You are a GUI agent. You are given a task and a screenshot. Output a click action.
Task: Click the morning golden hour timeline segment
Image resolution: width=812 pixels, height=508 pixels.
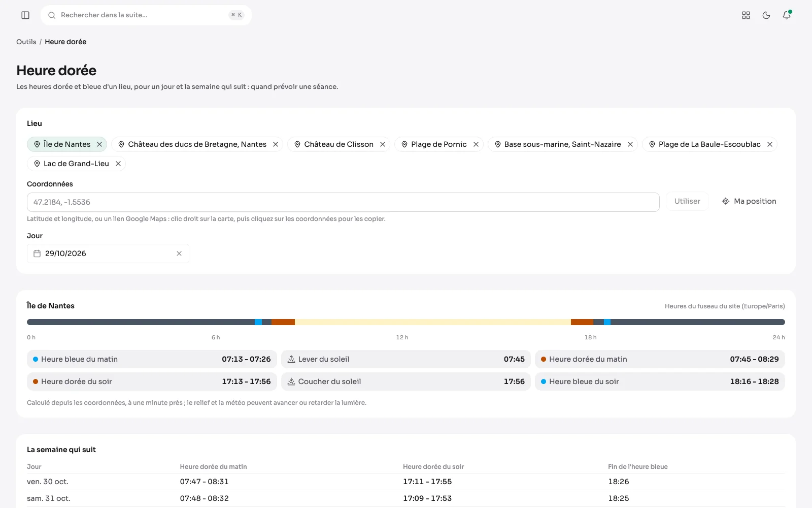283,322
